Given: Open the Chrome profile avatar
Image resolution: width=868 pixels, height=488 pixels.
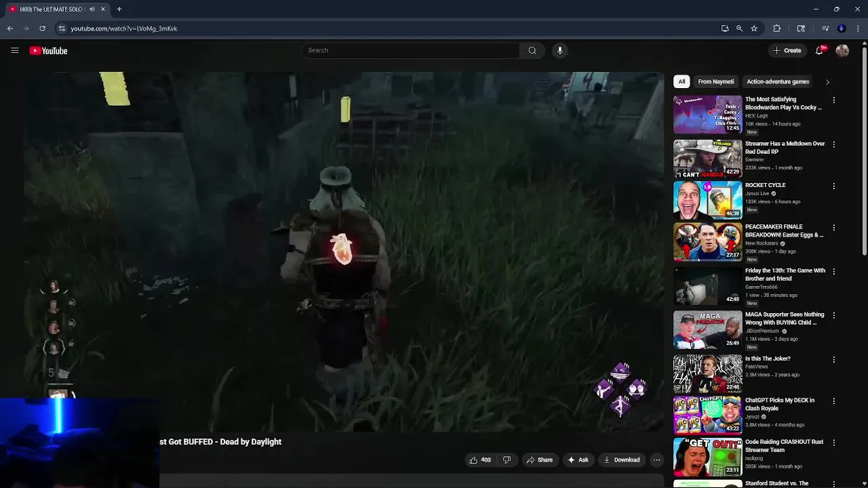Looking at the screenshot, I should [x=842, y=28].
